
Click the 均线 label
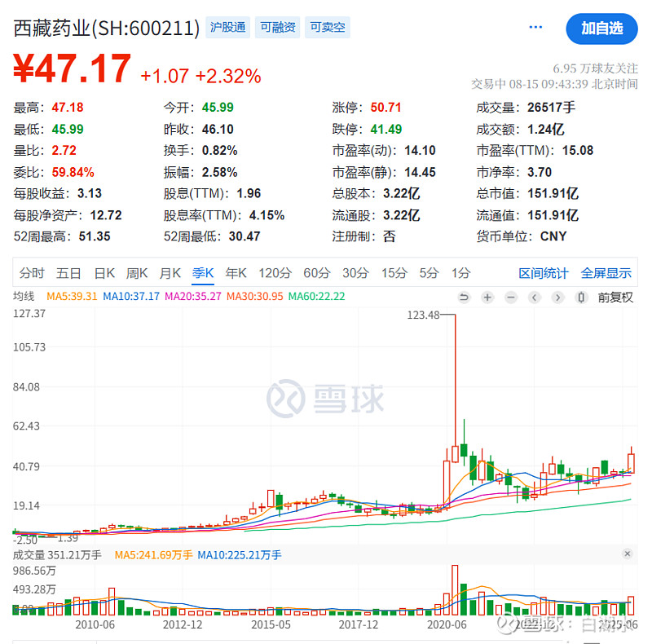[24, 296]
